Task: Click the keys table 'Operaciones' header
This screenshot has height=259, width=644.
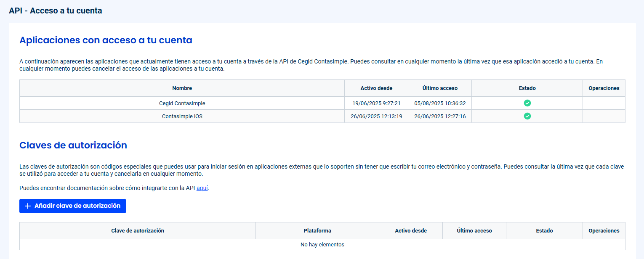Action: (604, 231)
